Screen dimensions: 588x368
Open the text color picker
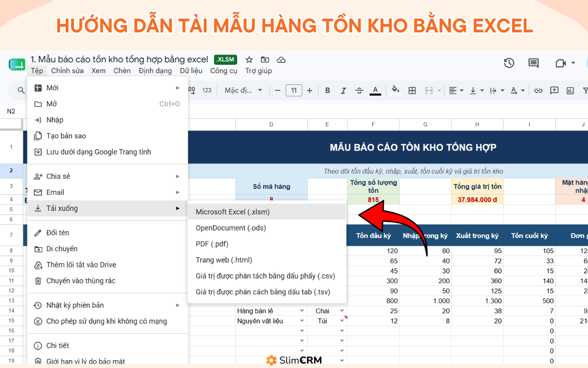(x=375, y=90)
